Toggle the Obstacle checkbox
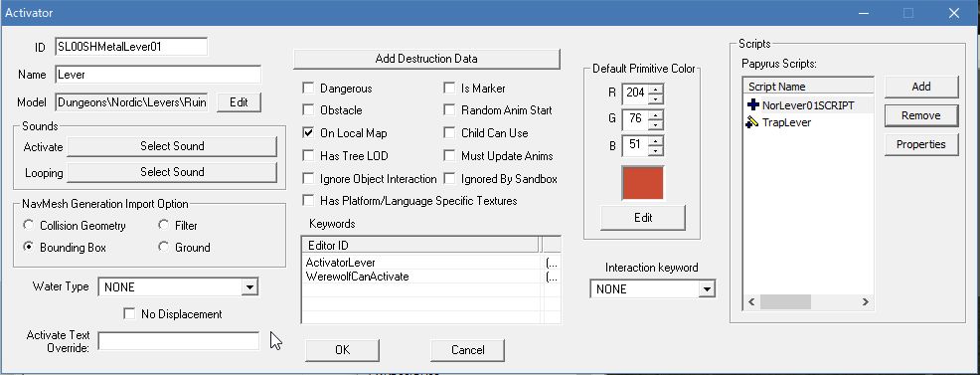Image resolution: width=980 pixels, height=375 pixels. point(308,110)
